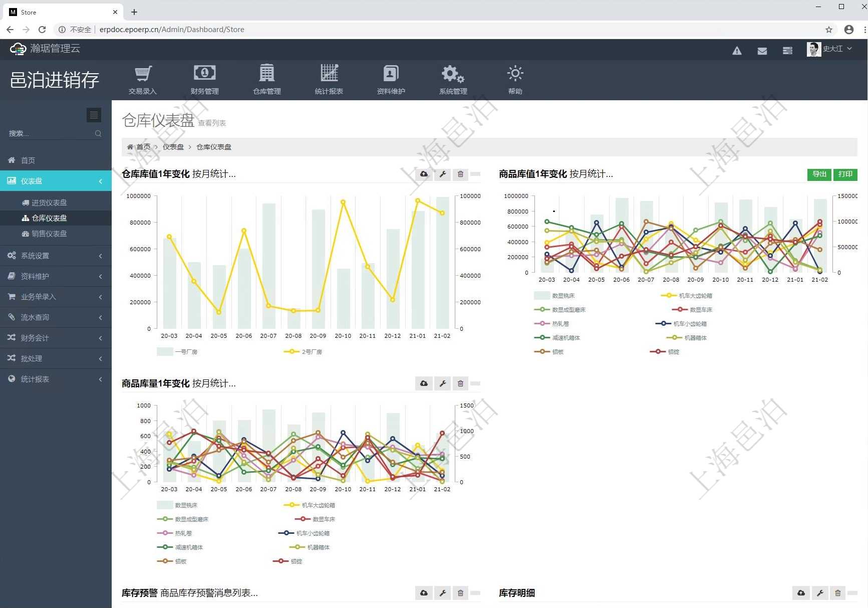Click cloud upload icon for 库存预警 panel

pyautogui.click(x=424, y=593)
